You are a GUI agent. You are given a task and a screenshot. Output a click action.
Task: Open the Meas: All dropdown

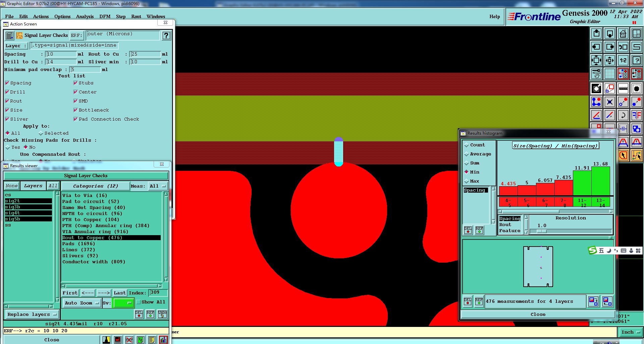158,186
